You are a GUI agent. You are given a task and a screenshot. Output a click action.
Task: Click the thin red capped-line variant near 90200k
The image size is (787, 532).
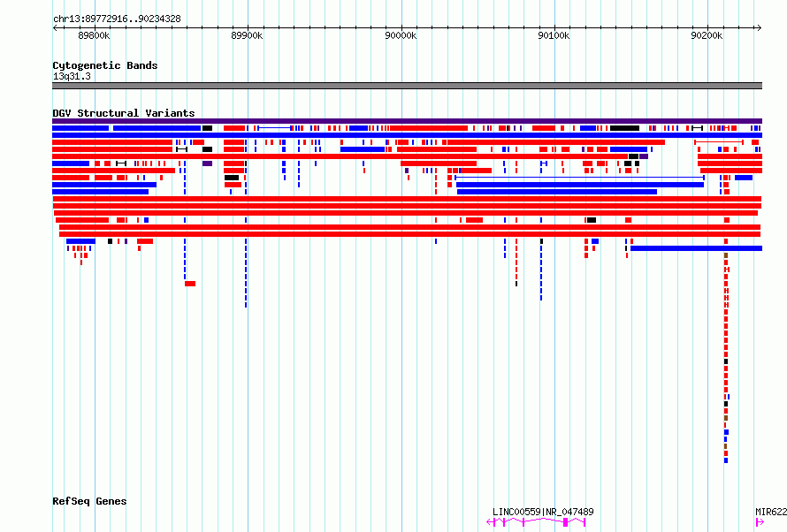coord(719,142)
